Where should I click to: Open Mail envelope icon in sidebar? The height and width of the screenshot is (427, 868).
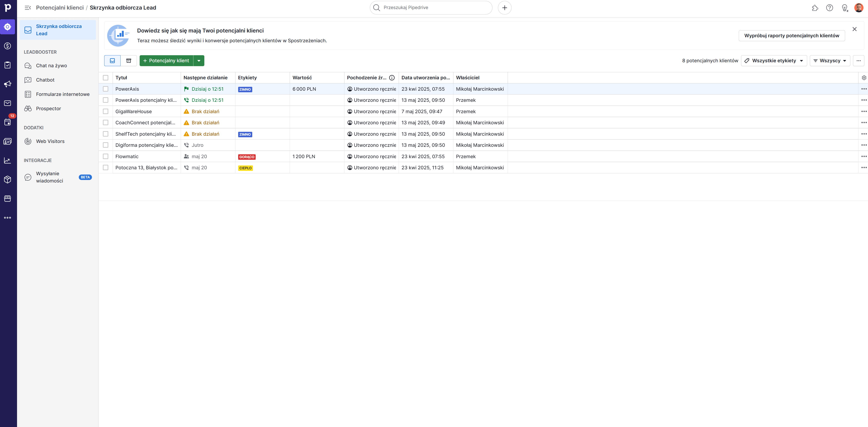click(7, 103)
